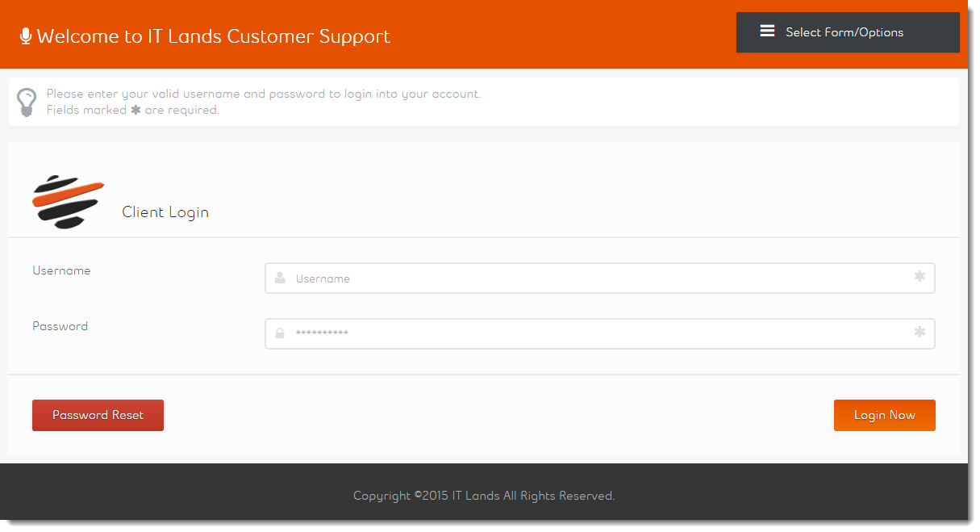980x532 pixels.
Task: Click the 'Please enter your valid username' instruction text
Action: pyautogui.click(x=264, y=94)
